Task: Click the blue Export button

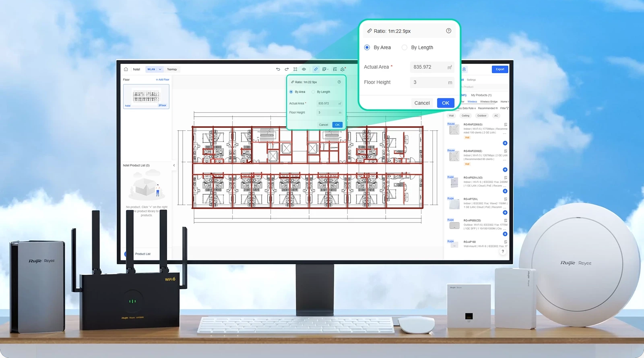Action: coord(500,69)
